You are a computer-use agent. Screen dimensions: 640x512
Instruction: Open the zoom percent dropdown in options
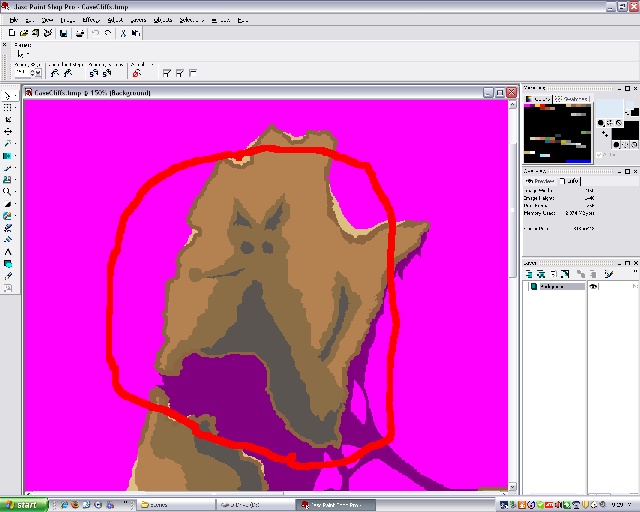click(x=36, y=73)
